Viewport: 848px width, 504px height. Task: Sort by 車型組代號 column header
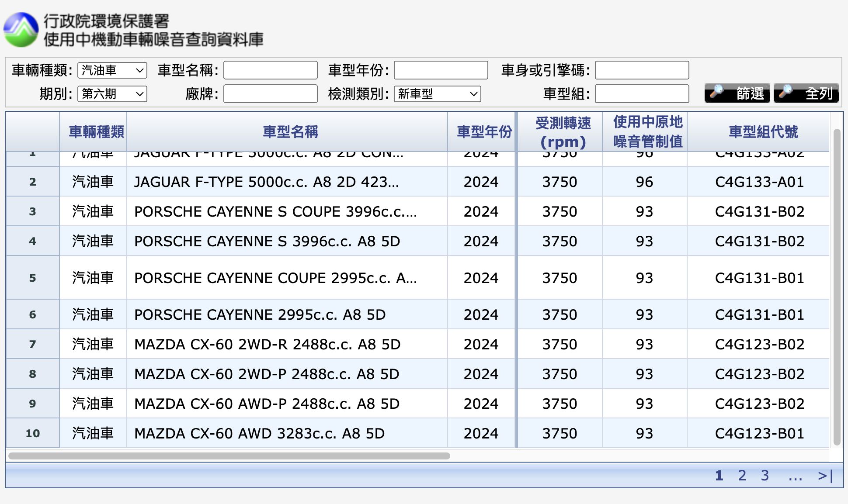tap(758, 132)
